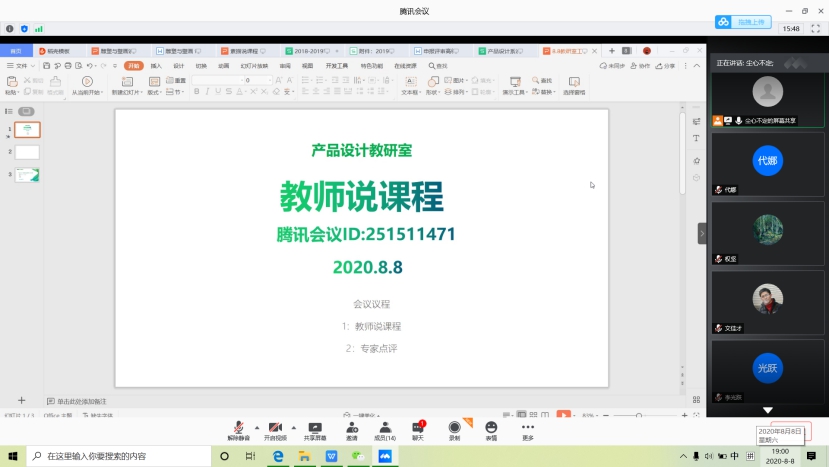Open the 更多 more options menu
This screenshot has width=830, height=467.
click(528, 431)
